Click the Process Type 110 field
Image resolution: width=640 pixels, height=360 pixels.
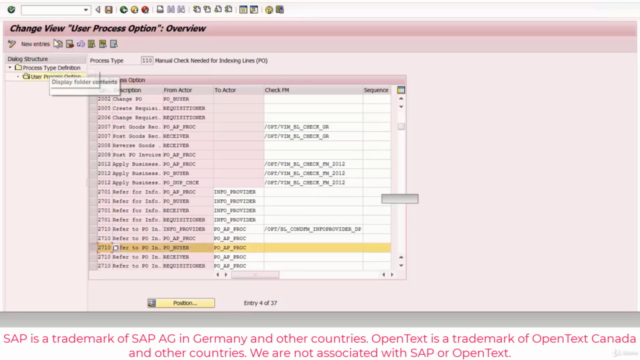click(x=147, y=60)
